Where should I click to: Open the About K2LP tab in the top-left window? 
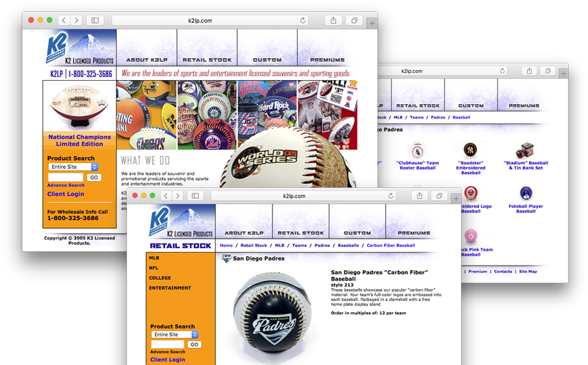click(x=146, y=59)
